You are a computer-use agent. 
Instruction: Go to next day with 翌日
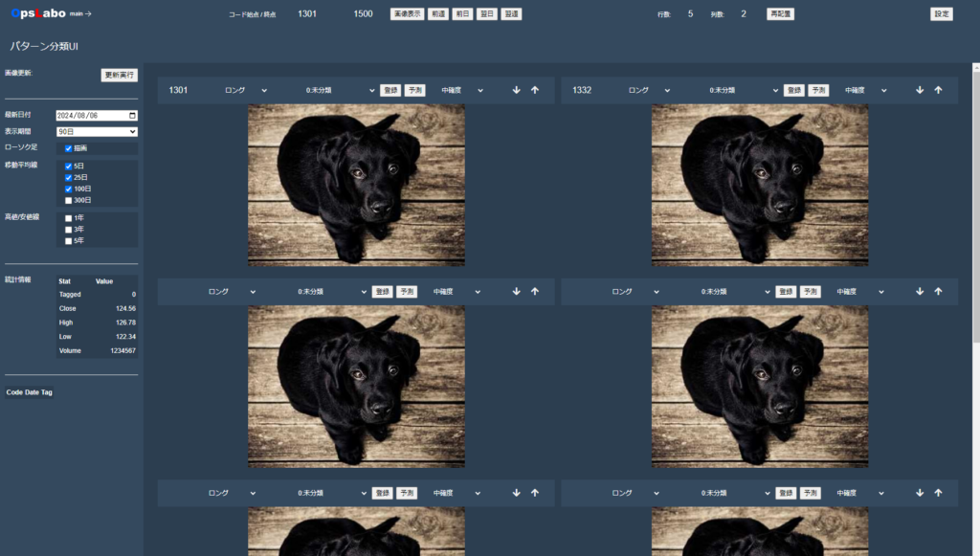pyautogui.click(x=487, y=13)
